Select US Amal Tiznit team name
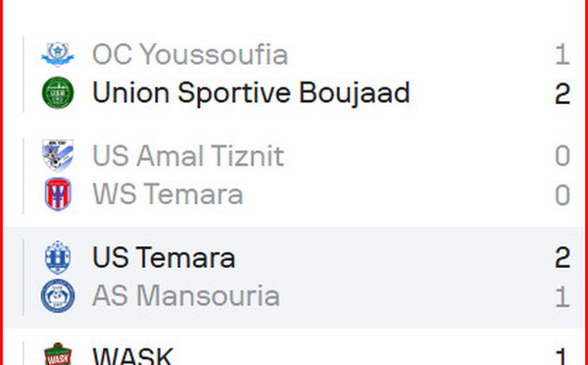 tap(188, 156)
